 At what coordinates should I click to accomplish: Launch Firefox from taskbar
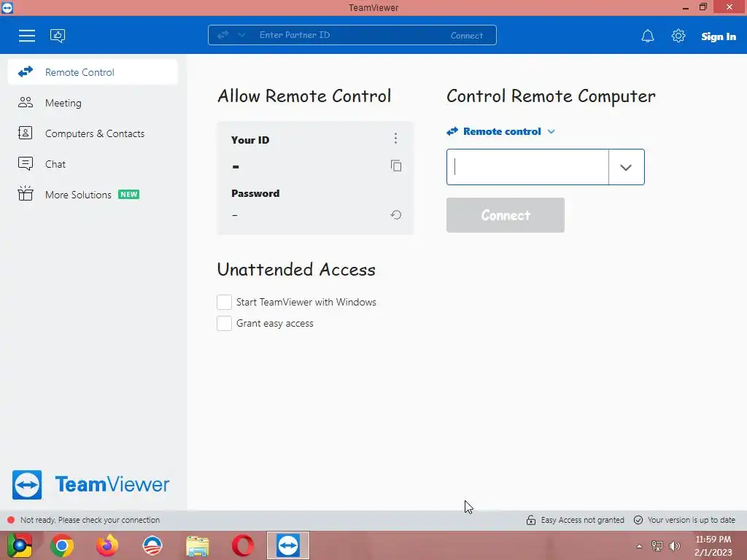coord(107,545)
